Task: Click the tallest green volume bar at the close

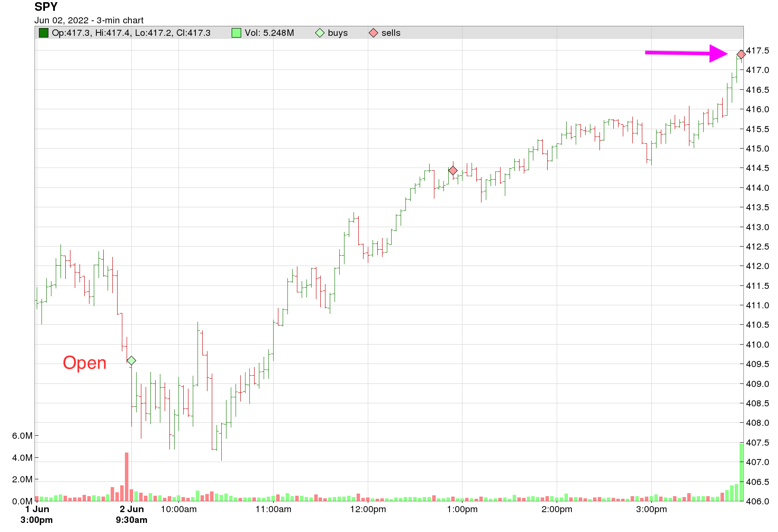Action: click(741, 472)
